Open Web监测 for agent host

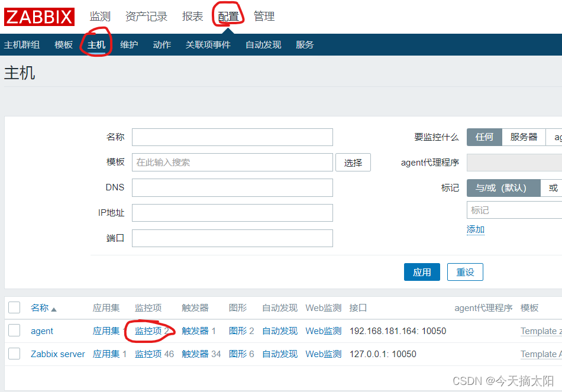coord(324,331)
